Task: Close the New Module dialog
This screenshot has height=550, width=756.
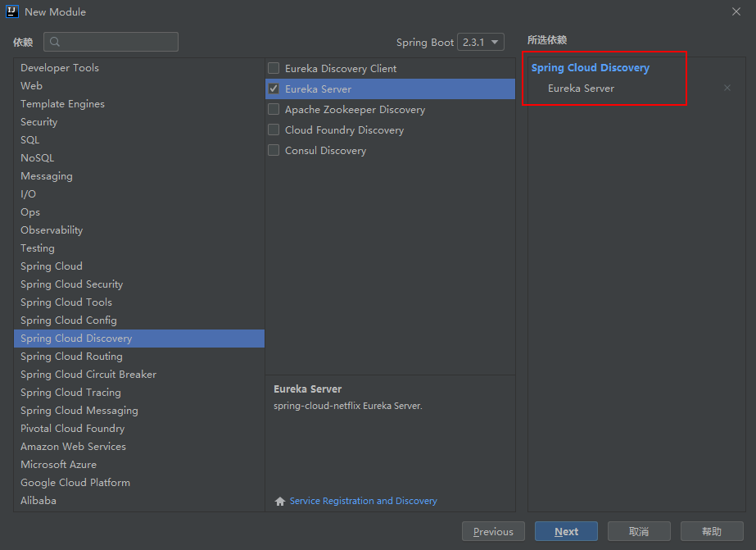Action: click(736, 11)
